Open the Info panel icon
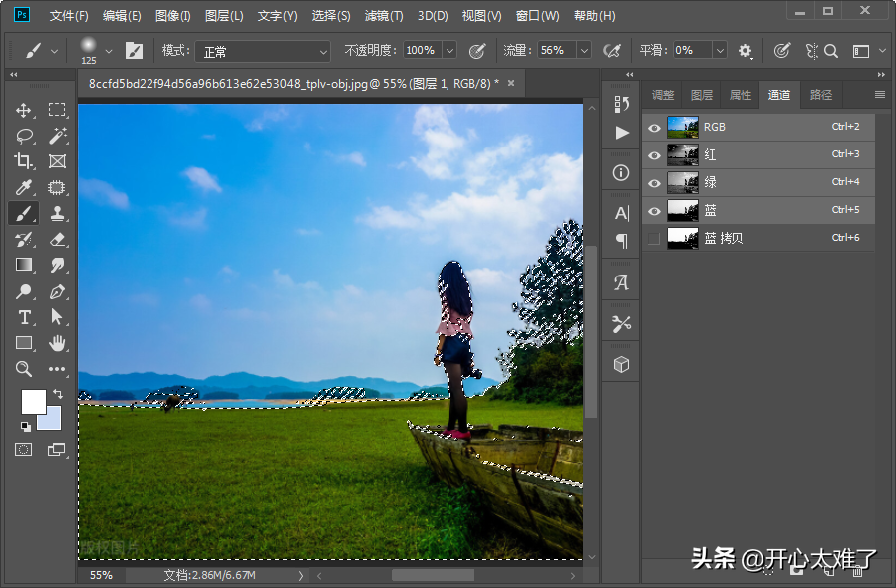Screen dimensions: 896x588 (x=621, y=173)
